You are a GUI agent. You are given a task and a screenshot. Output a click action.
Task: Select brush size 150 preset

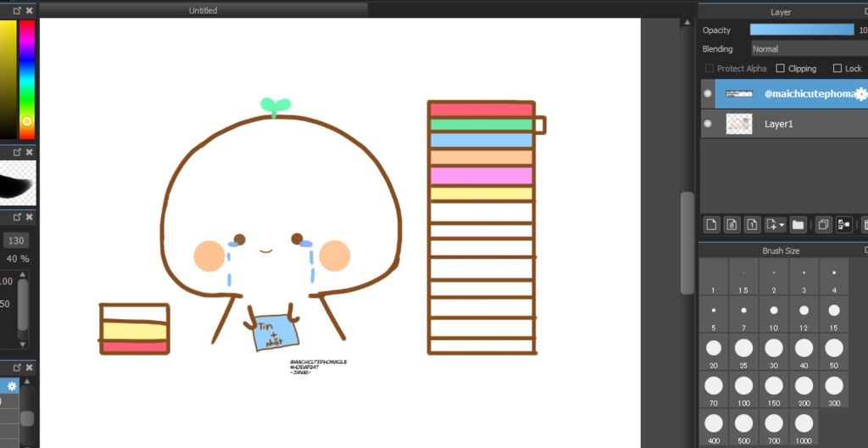pos(773,389)
